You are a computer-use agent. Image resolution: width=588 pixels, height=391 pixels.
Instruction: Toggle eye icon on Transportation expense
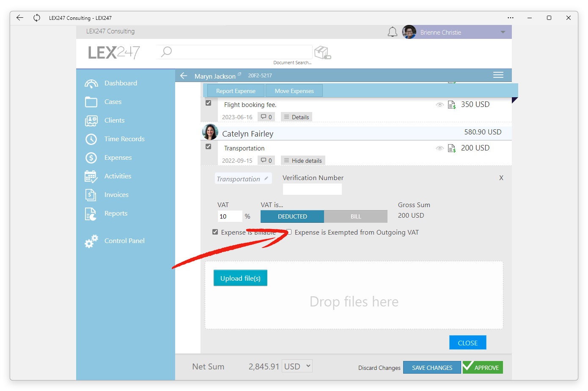pyautogui.click(x=440, y=148)
